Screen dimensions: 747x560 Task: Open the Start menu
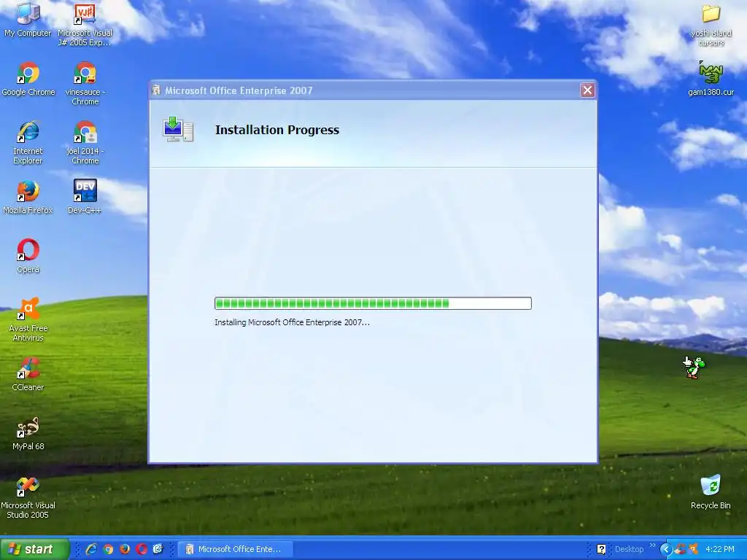point(35,549)
